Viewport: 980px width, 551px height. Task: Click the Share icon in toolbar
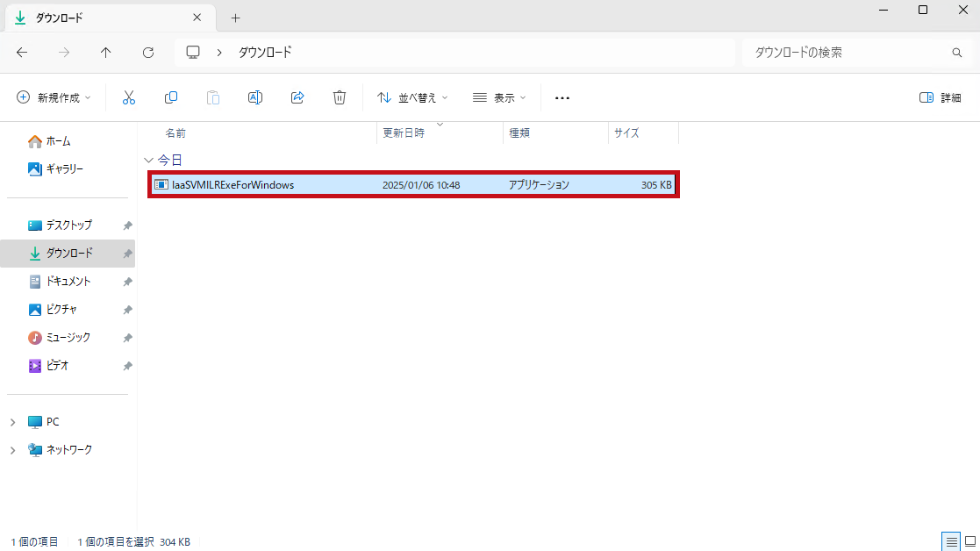297,97
